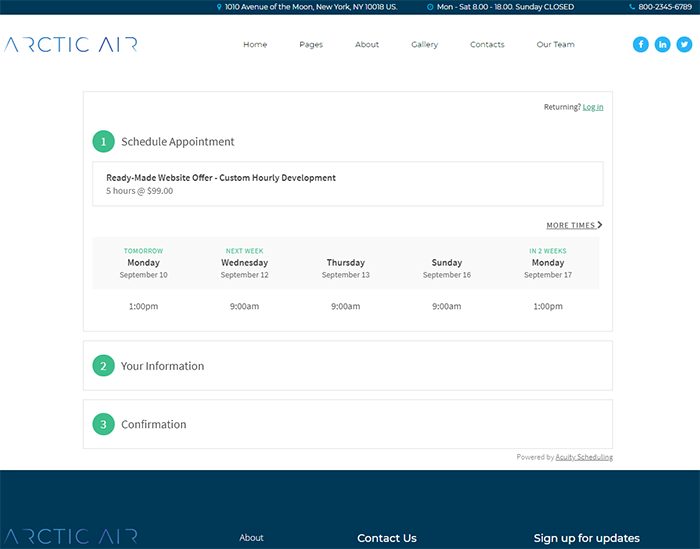
Task: Click the '5 hours @ $99.00' text
Action: tap(139, 191)
